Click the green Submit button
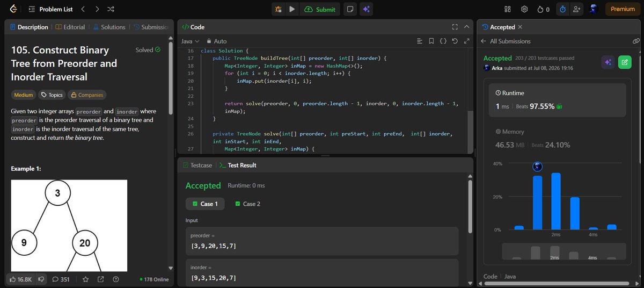644x288 pixels. pos(320,9)
